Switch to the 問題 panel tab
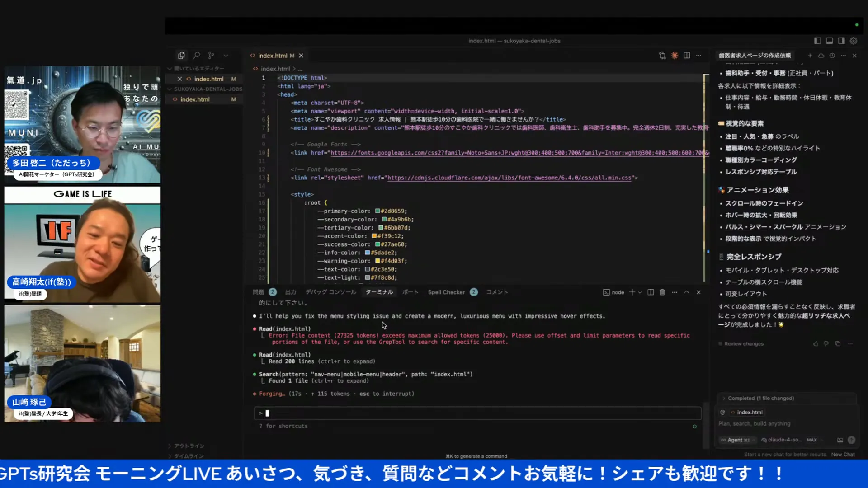 258,292
